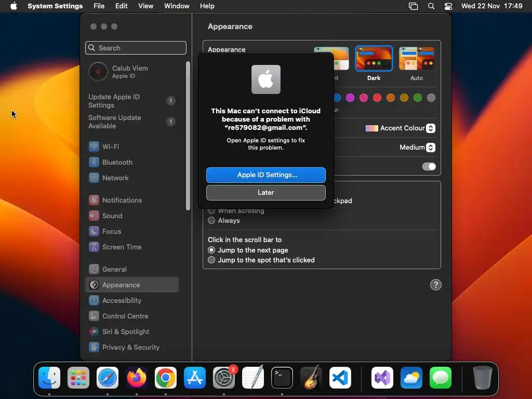
Task: Select When scrolling radio button
Action: (211, 211)
